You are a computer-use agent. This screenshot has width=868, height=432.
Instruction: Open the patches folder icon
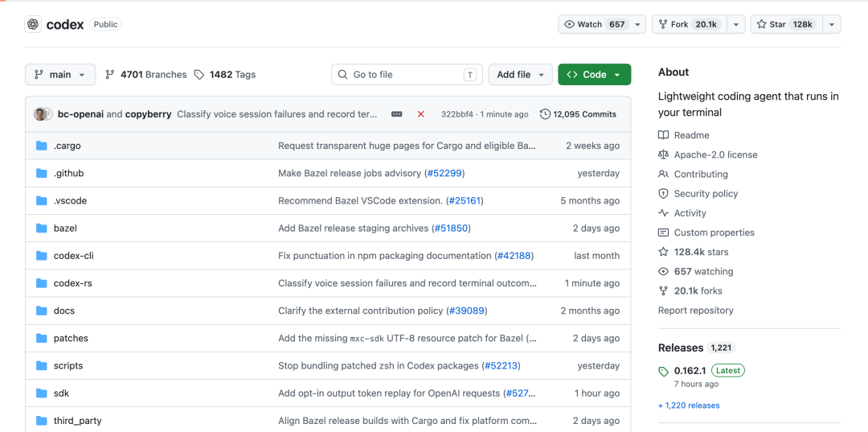(42, 339)
